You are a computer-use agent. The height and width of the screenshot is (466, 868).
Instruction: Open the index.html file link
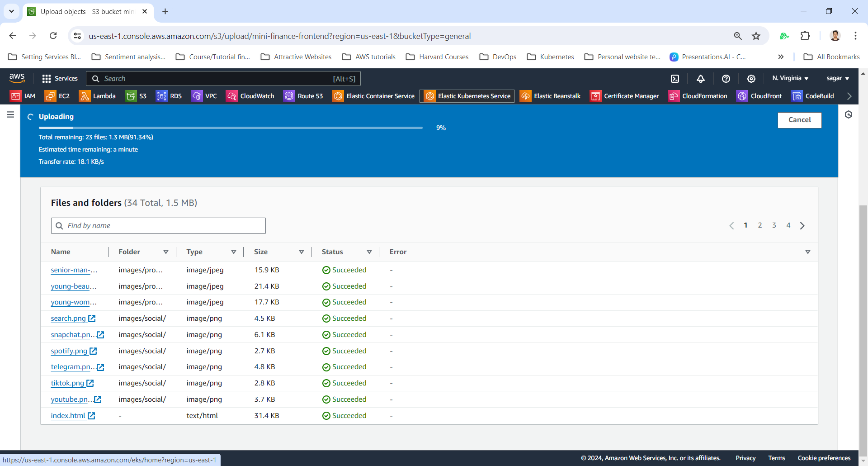click(68, 416)
